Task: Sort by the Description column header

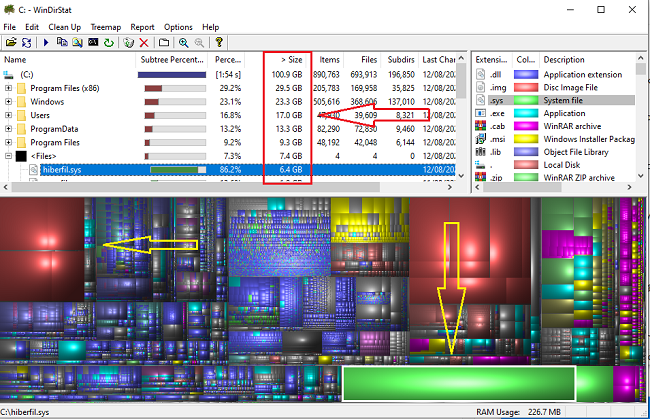Action: 587,59
